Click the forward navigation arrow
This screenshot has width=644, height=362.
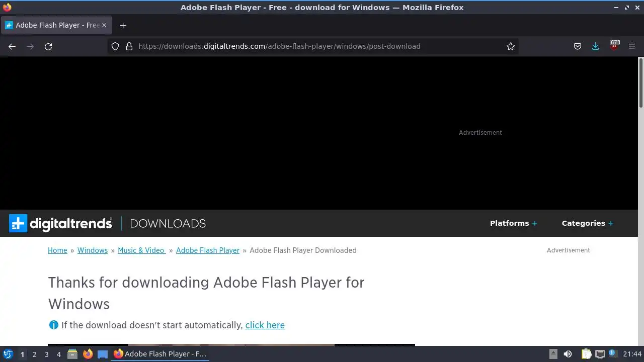click(30, 46)
